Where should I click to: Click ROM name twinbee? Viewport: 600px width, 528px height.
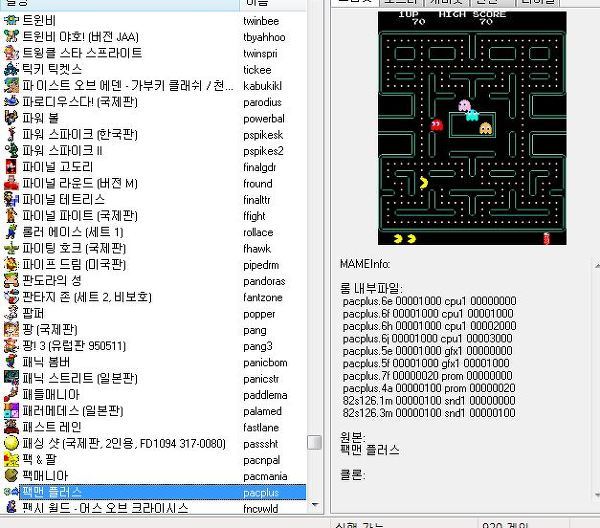pos(261,21)
